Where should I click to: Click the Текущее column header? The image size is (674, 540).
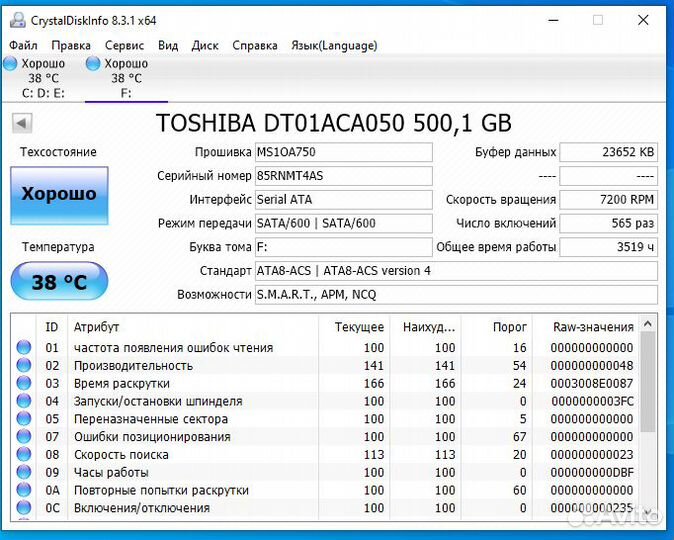(x=354, y=327)
